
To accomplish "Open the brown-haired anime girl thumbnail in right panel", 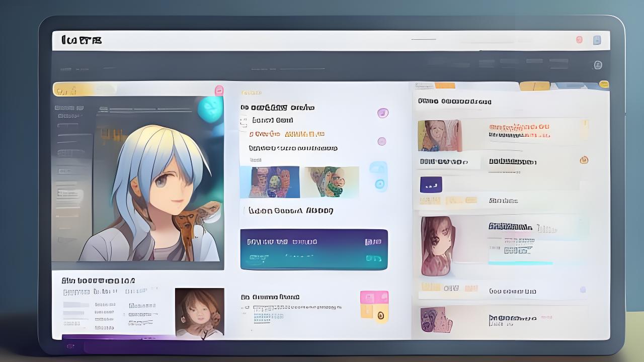I will point(438,246).
